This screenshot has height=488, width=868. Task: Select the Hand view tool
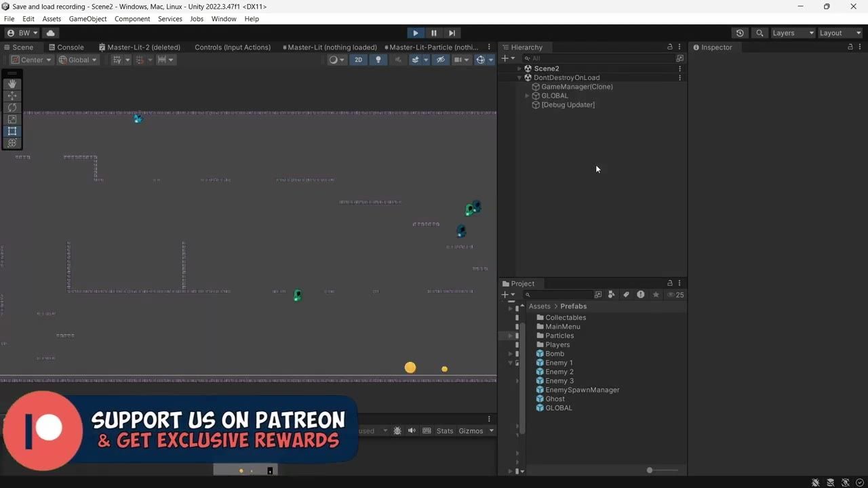[x=12, y=84]
